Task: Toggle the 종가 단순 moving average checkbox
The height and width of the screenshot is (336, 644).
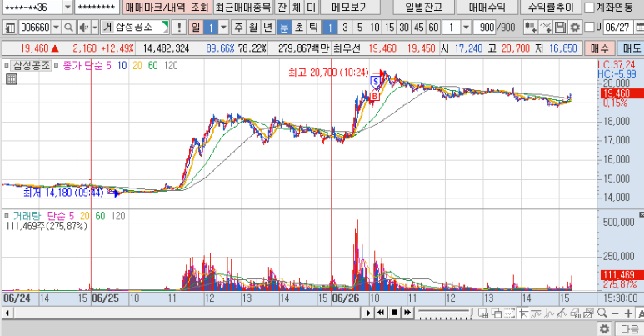Action: pos(57,65)
